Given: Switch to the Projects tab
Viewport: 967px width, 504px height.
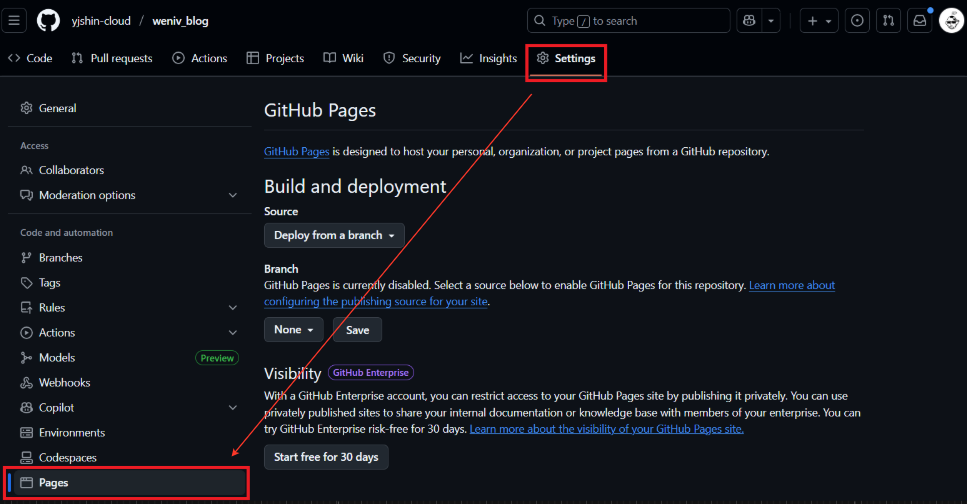Looking at the screenshot, I should [275, 58].
